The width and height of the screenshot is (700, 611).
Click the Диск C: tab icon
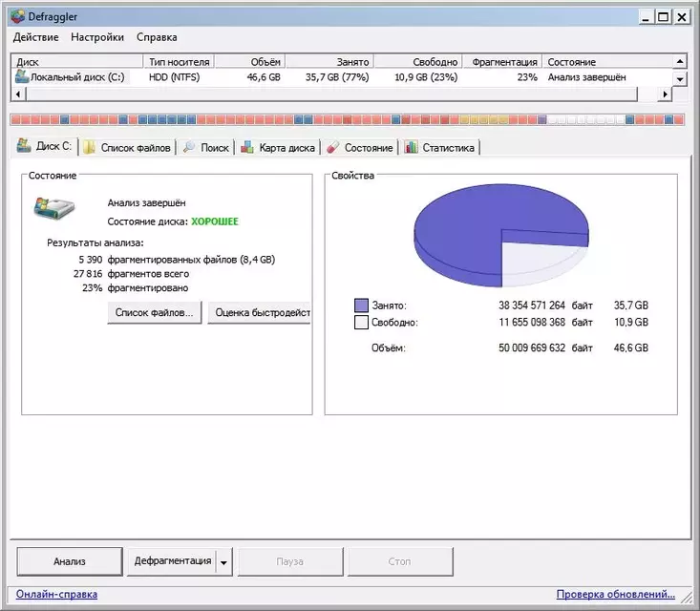click(24, 145)
